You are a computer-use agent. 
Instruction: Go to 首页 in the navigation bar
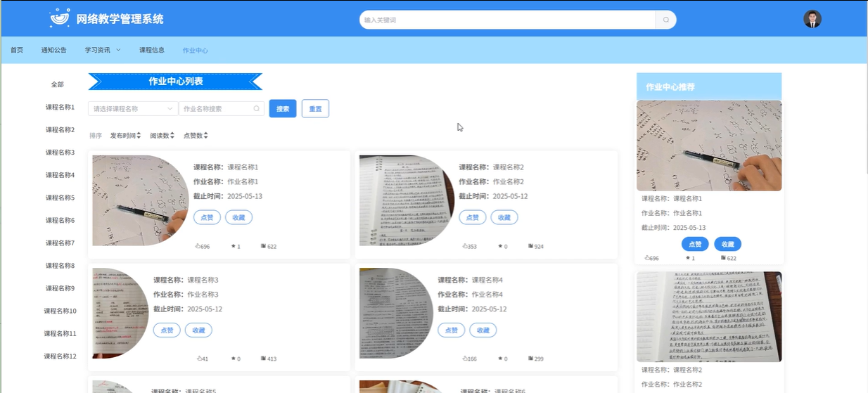click(17, 50)
